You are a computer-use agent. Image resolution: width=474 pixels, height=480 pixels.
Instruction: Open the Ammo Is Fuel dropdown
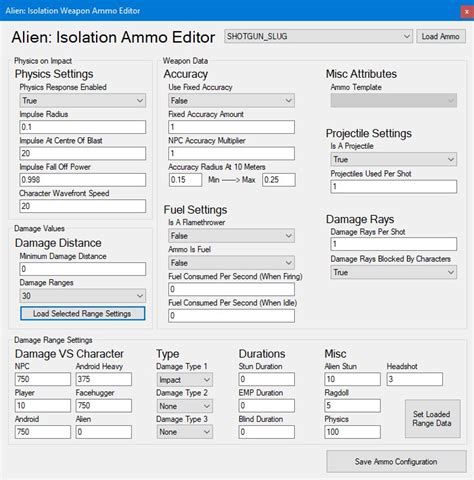click(x=231, y=263)
